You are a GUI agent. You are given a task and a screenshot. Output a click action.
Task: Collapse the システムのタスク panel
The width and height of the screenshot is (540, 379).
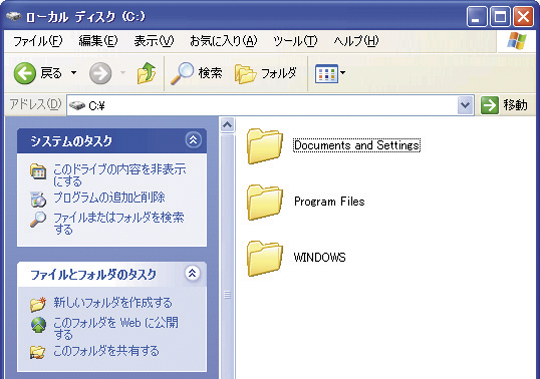(x=193, y=140)
